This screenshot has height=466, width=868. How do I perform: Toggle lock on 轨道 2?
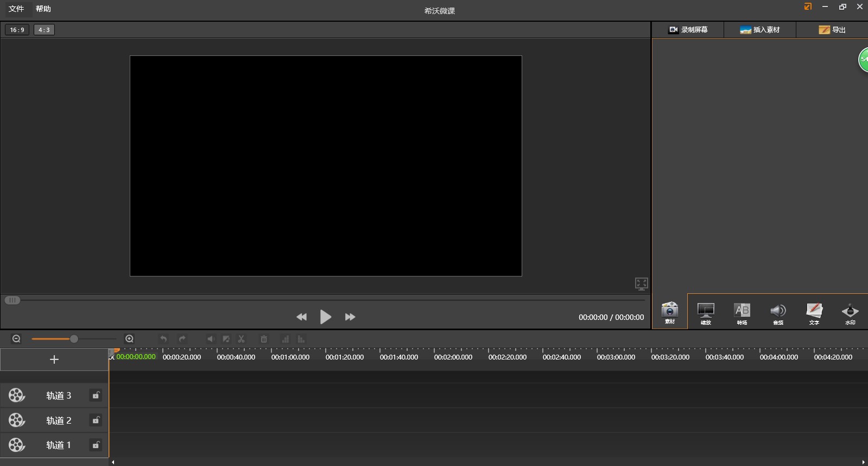pyautogui.click(x=96, y=420)
